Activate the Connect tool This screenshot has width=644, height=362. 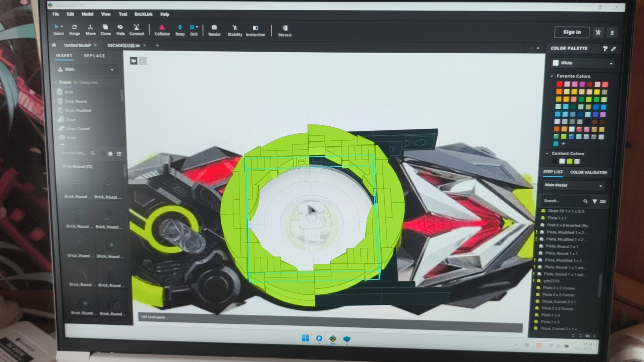click(x=137, y=30)
